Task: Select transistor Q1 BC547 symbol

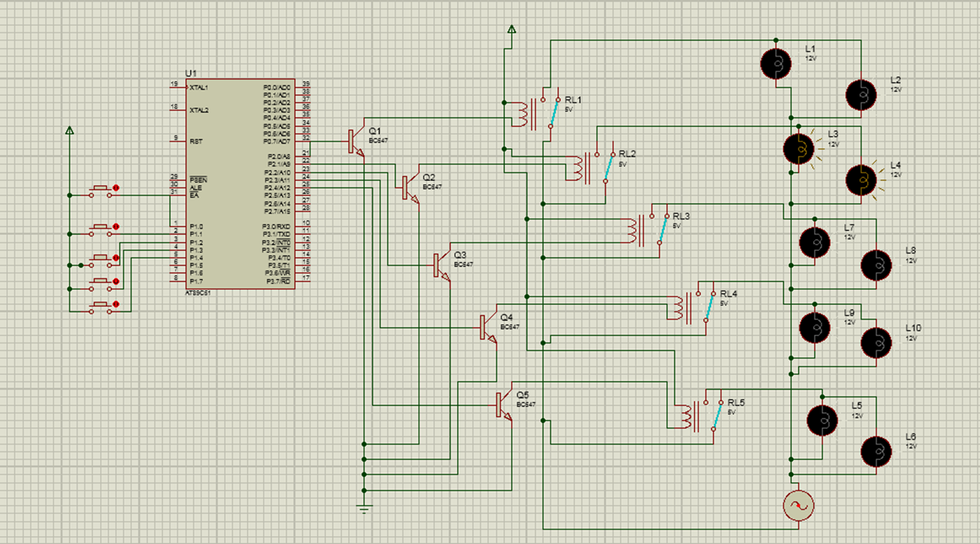Action: click(x=350, y=141)
